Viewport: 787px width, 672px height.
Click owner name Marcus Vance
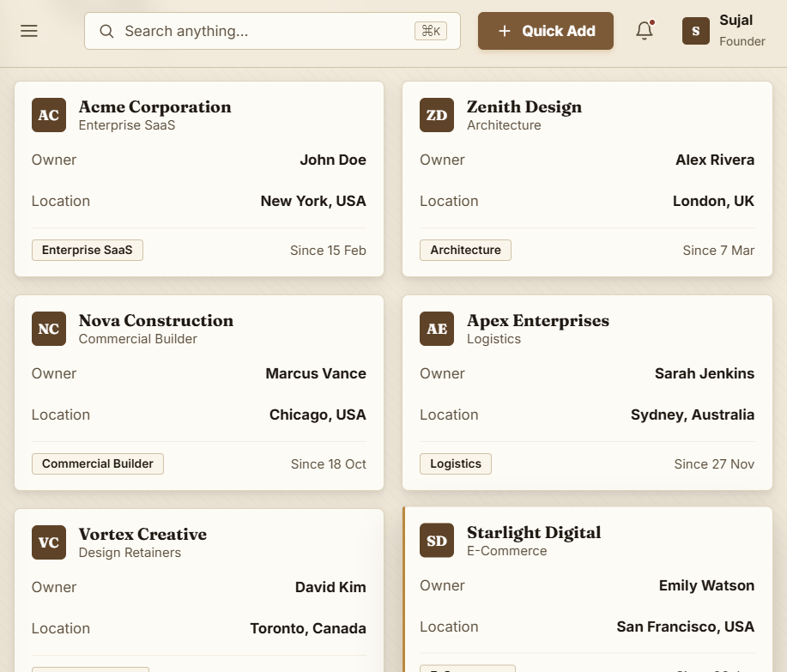(x=316, y=373)
